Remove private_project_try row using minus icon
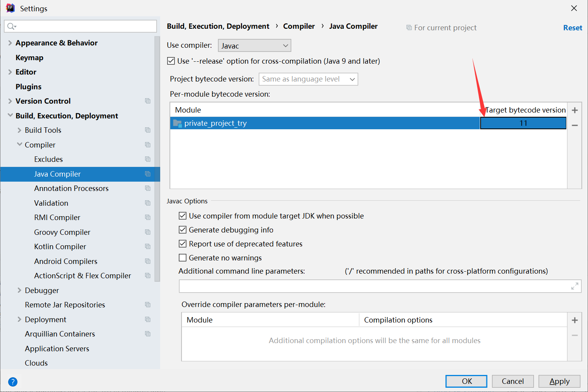This screenshot has height=392, width=588. (x=574, y=125)
